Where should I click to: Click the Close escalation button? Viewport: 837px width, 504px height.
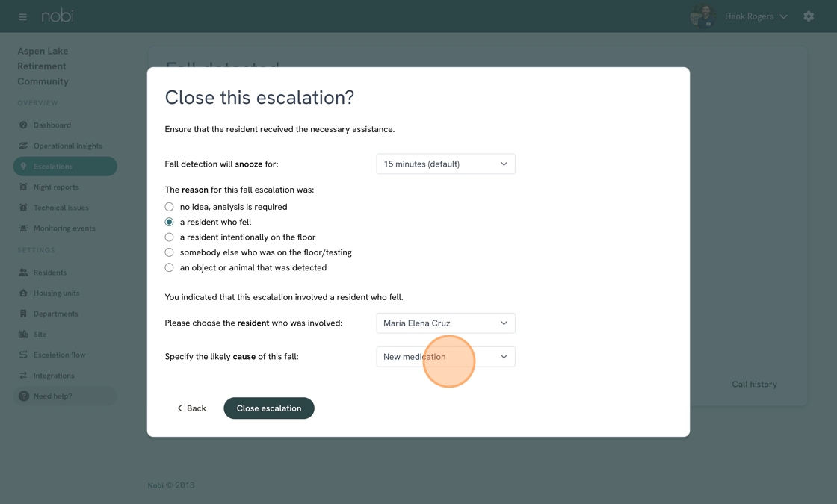[x=269, y=408]
